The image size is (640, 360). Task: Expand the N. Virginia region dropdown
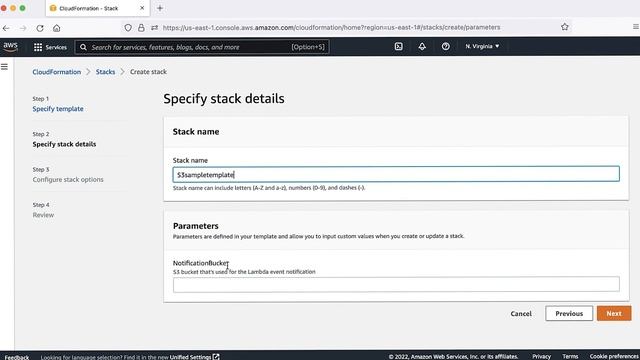482,47
